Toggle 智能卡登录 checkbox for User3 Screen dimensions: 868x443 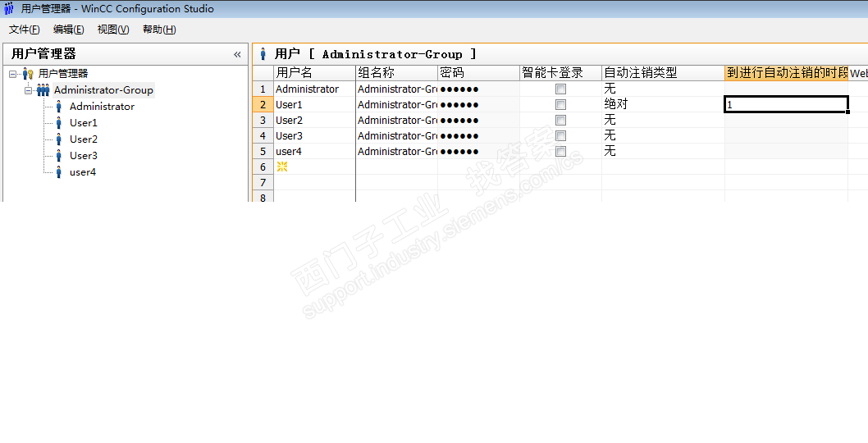(561, 135)
